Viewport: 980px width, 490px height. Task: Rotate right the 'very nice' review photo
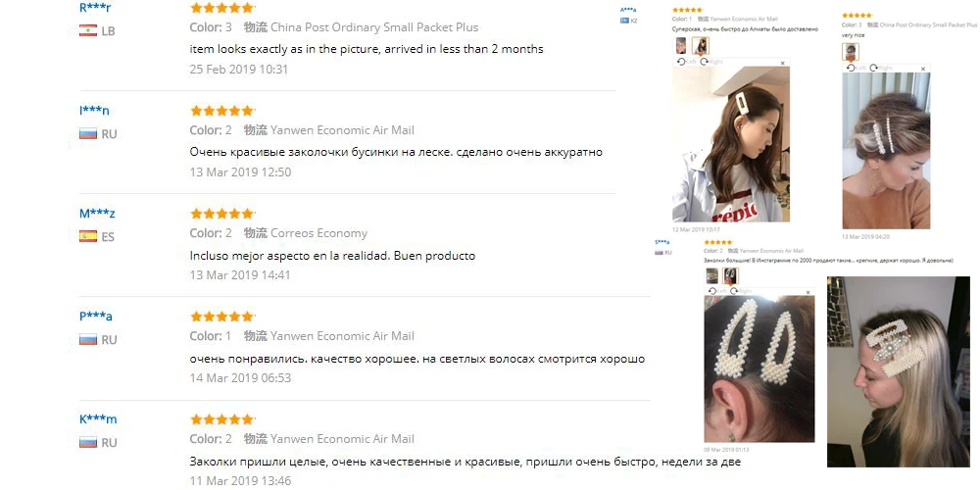(881, 68)
